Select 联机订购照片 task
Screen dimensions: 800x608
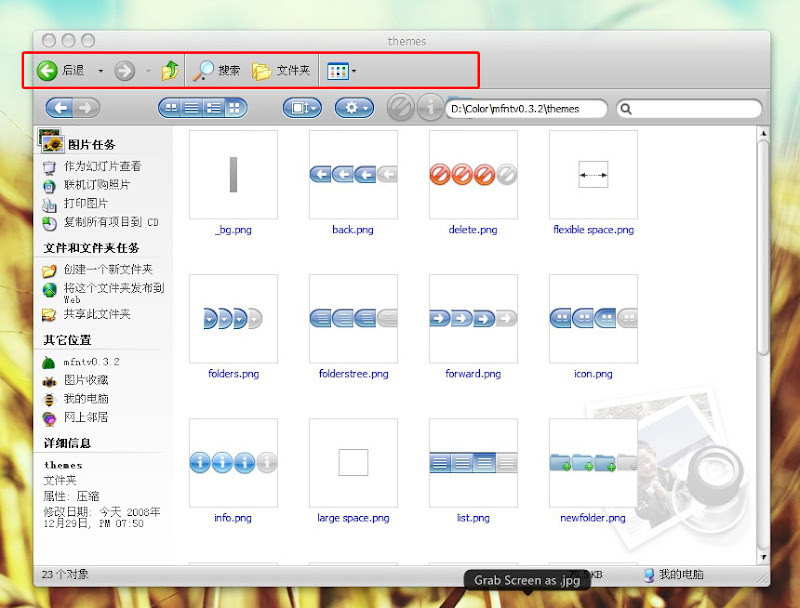pos(97,185)
